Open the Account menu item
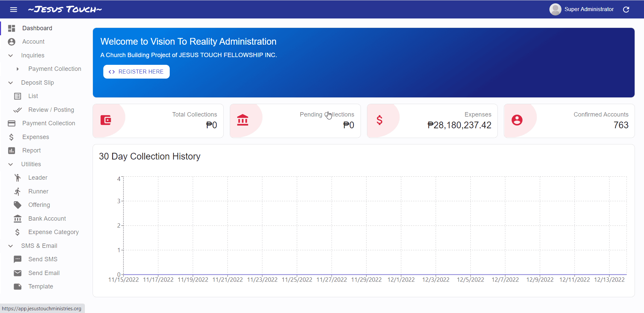The height and width of the screenshot is (313, 644). pyautogui.click(x=43, y=42)
